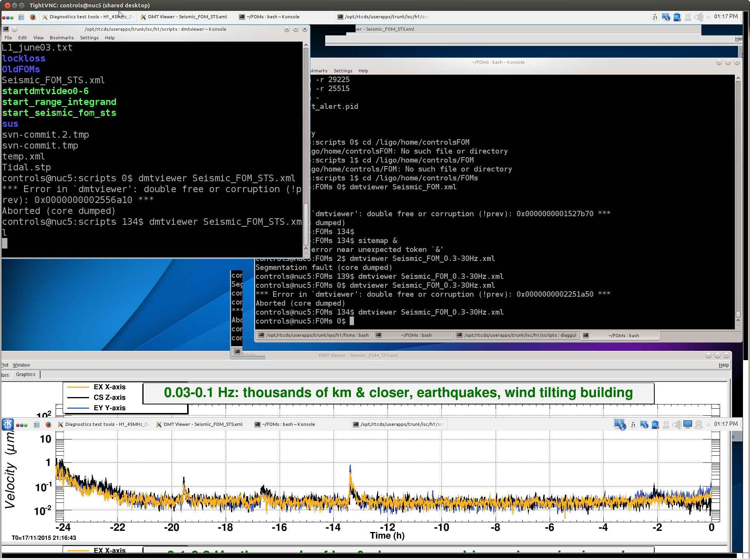The width and height of the screenshot is (750, 560).
Task: Open software updater bag icon in lower panel
Action: (x=655, y=424)
